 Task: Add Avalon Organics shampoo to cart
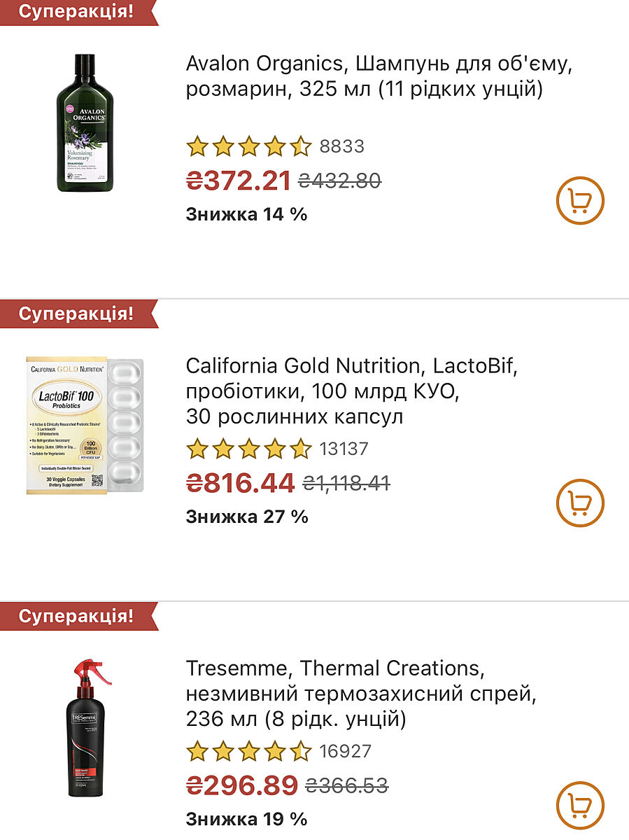[580, 202]
